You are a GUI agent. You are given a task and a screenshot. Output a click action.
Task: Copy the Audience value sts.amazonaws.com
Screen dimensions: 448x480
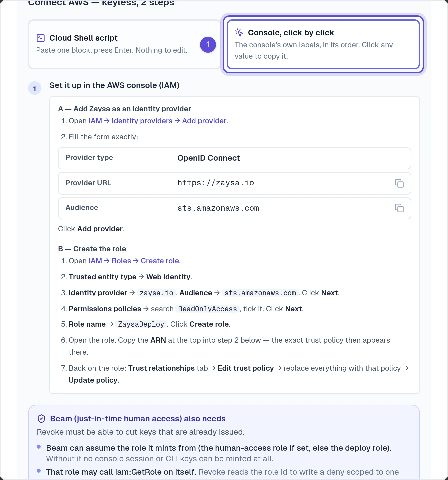399,208
